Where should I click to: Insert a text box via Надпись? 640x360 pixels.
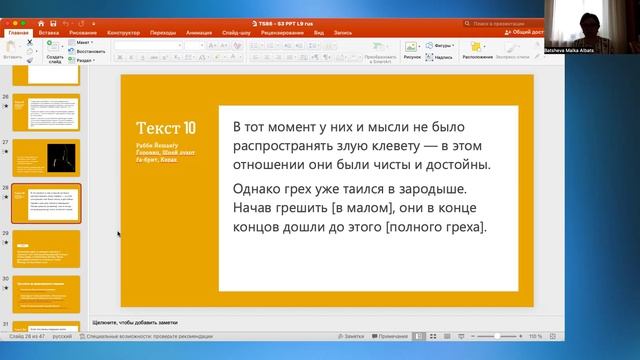click(439, 58)
